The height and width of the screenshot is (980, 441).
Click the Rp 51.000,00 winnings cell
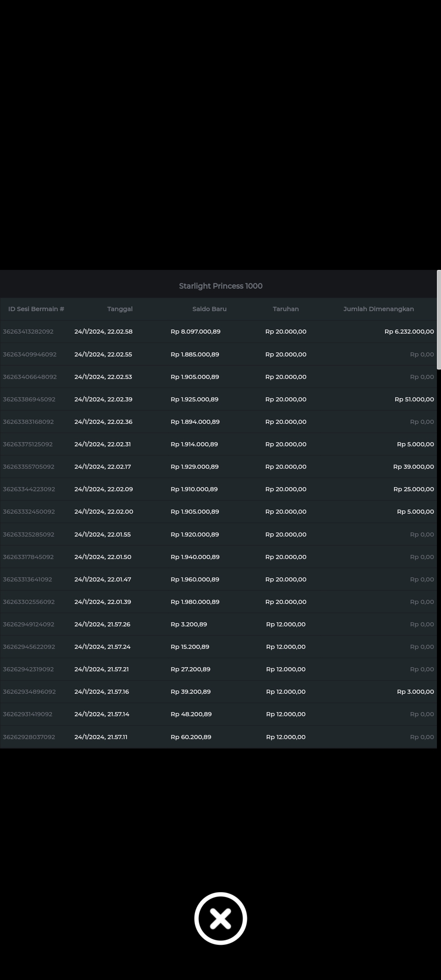(414, 399)
